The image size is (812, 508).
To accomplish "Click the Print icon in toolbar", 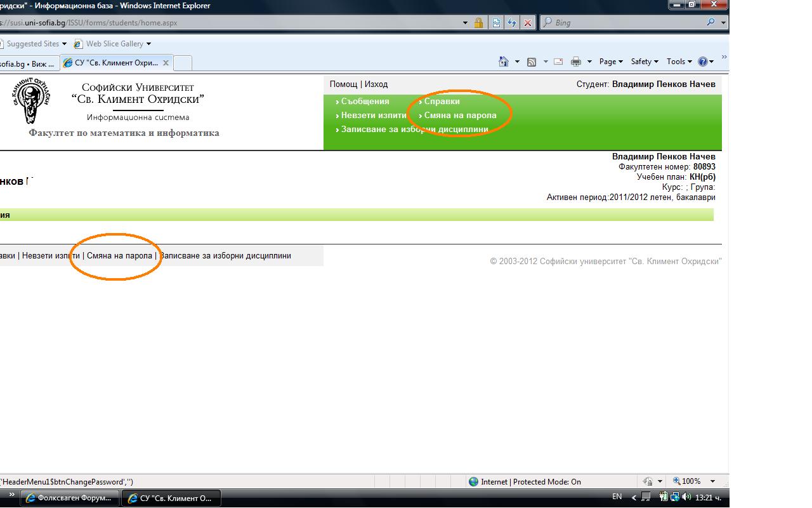I will click(x=576, y=62).
